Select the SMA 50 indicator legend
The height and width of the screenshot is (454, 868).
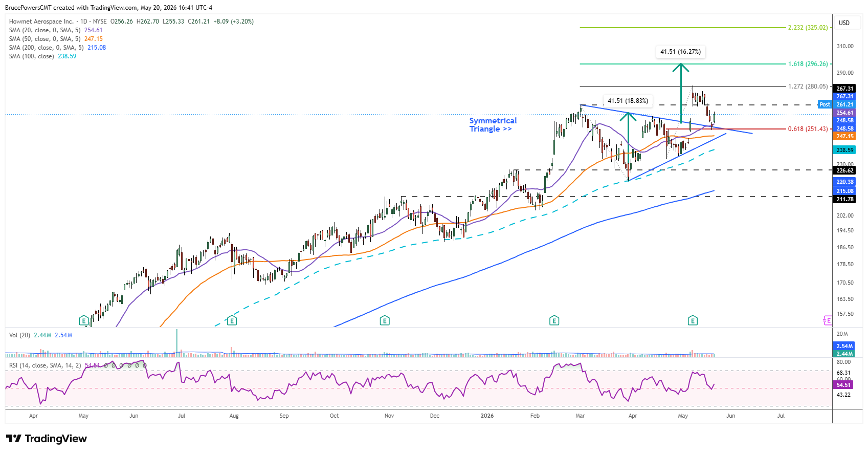point(56,39)
